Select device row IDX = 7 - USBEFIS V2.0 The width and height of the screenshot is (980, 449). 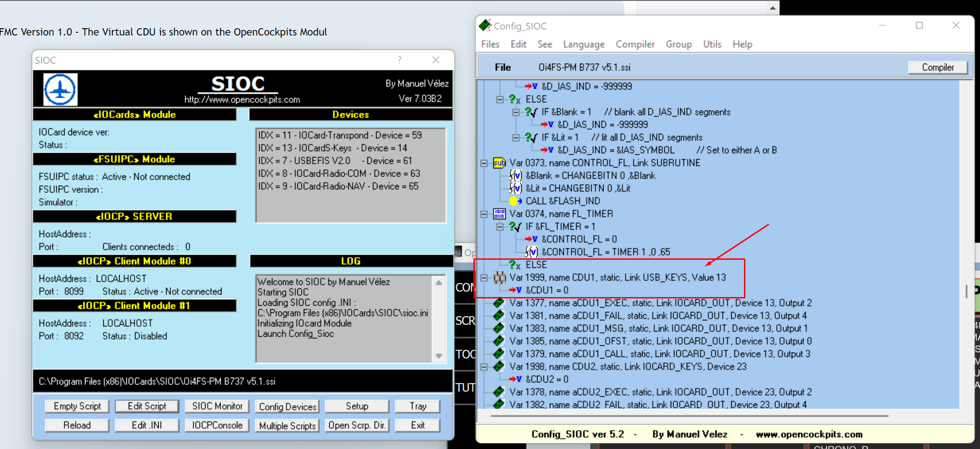click(x=335, y=161)
